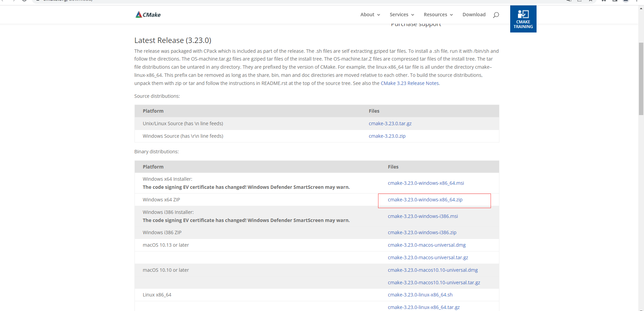Download cmake-3.23.0-macos10.10-universal.dmg
644x311 pixels.
(x=433, y=270)
